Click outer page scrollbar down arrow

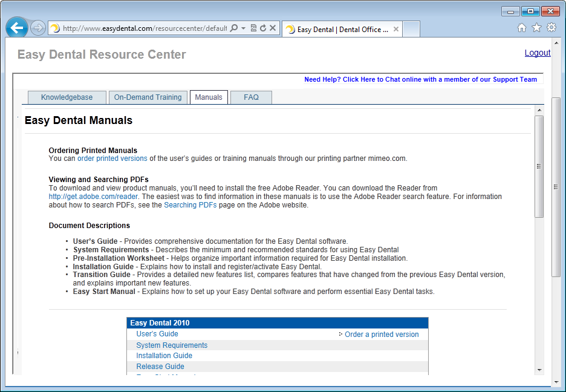[x=556, y=382]
